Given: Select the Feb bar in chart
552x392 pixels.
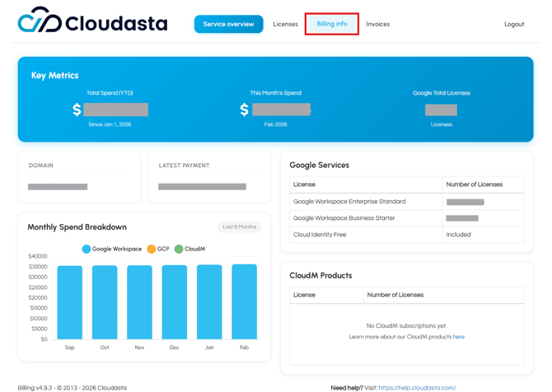Looking at the screenshot, I should (x=244, y=302).
